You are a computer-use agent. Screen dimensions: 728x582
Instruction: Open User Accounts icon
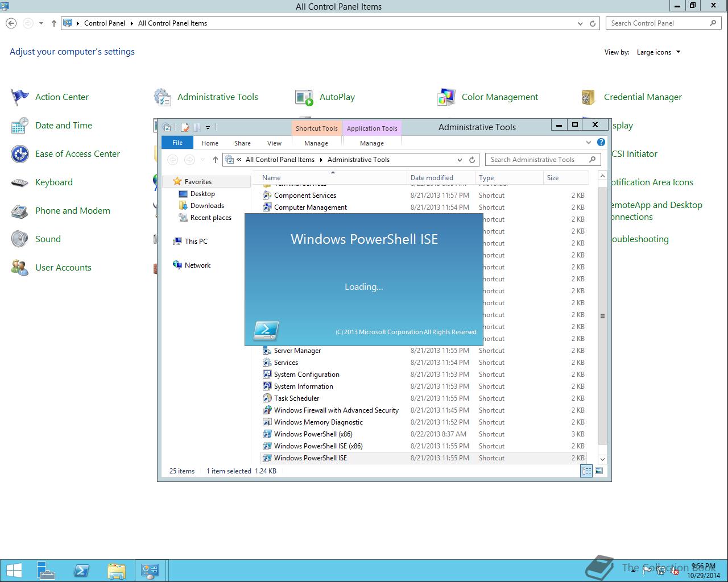click(20, 268)
